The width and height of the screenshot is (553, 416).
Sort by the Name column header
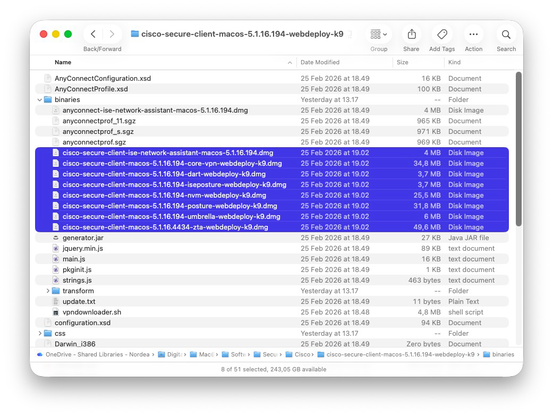(63, 62)
